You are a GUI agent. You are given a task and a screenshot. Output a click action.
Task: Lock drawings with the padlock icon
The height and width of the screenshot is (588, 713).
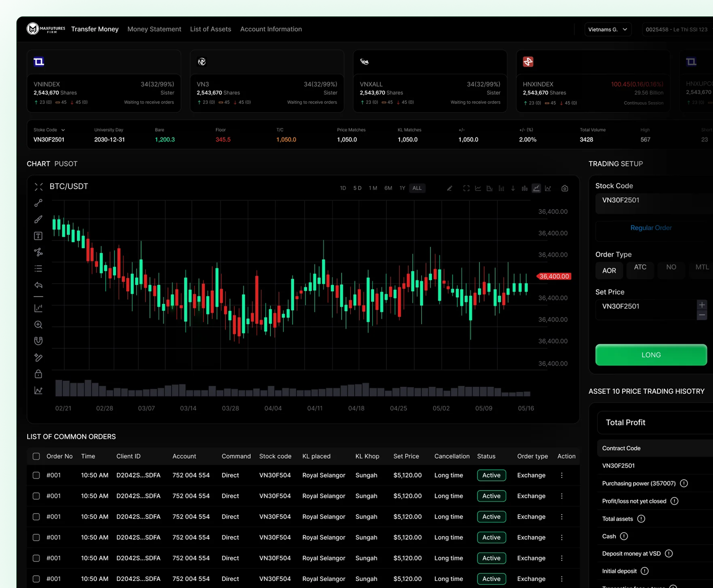tap(38, 374)
